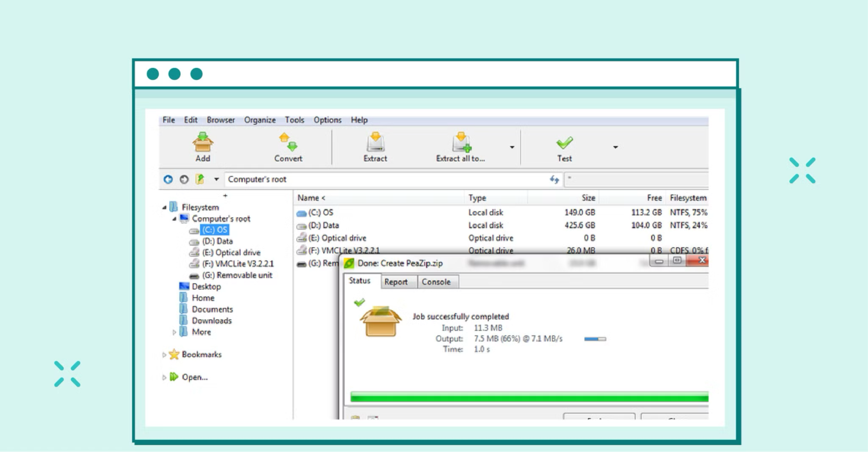The width and height of the screenshot is (868, 452).
Task: Click the back navigation arrow icon
Action: click(x=167, y=179)
